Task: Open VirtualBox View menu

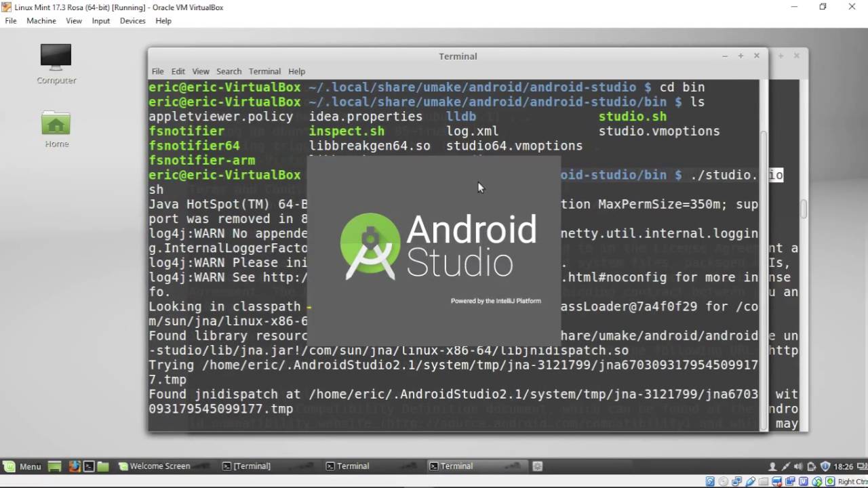Action: coord(74,21)
